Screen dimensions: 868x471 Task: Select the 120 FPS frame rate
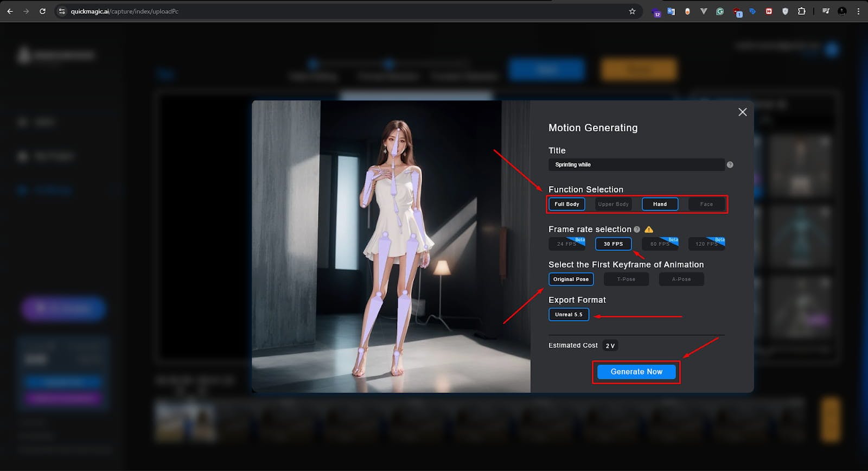click(706, 244)
